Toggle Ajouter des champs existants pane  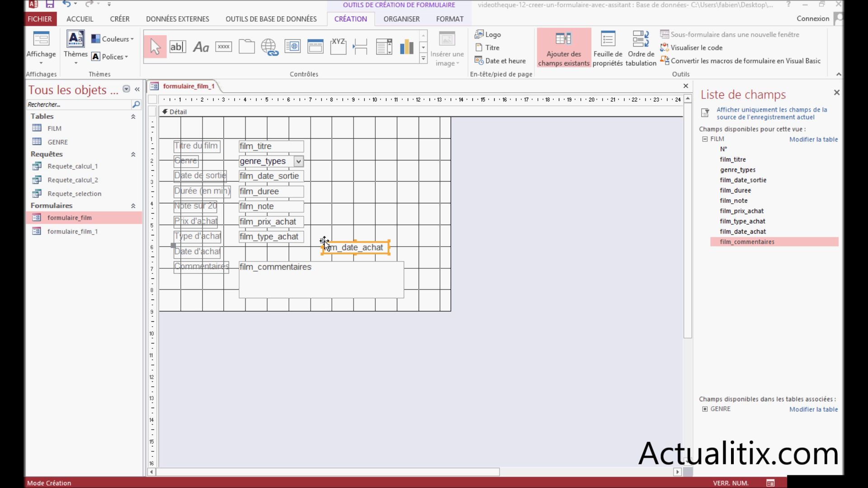coord(564,48)
